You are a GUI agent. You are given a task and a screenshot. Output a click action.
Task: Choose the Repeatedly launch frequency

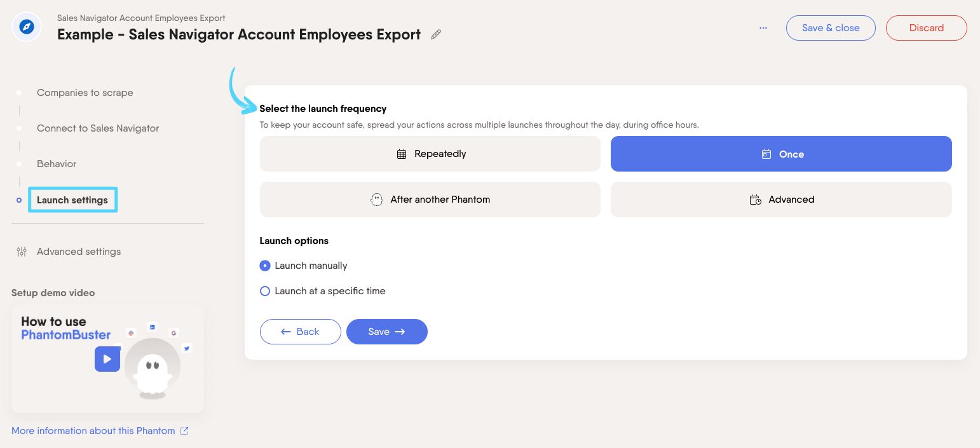click(x=430, y=154)
